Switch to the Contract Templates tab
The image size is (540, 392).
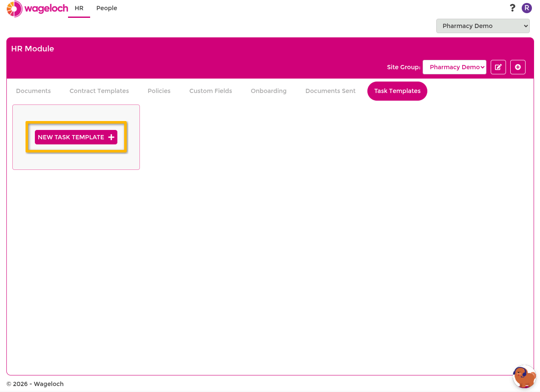click(x=99, y=91)
